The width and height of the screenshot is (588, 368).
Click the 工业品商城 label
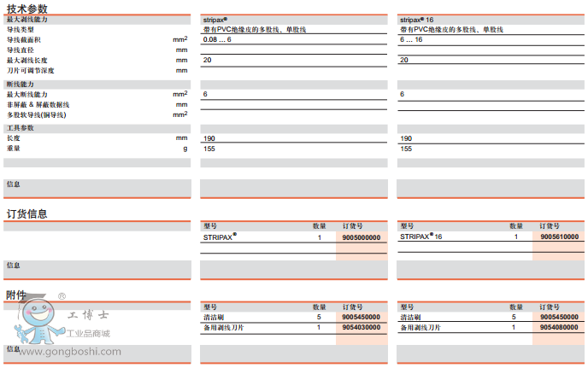(x=88, y=332)
